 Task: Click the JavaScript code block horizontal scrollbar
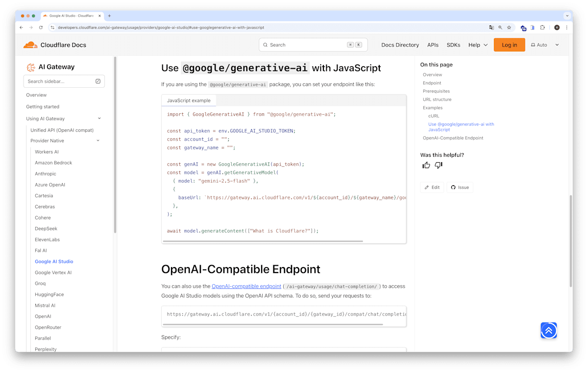click(263, 241)
